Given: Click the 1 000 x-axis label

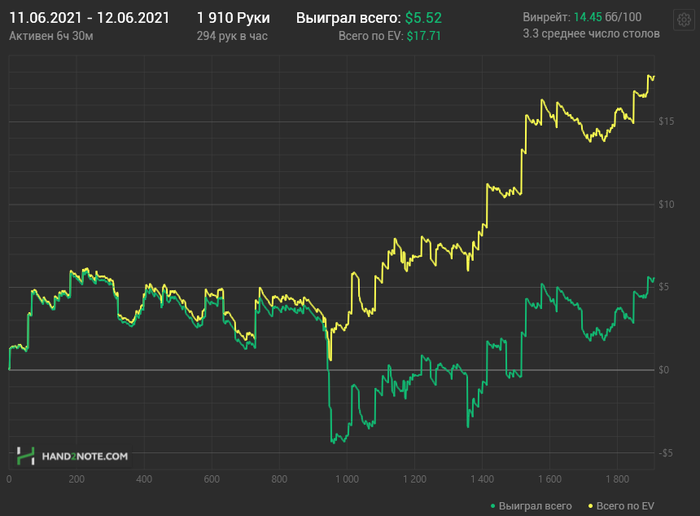Looking at the screenshot, I should [347, 479].
